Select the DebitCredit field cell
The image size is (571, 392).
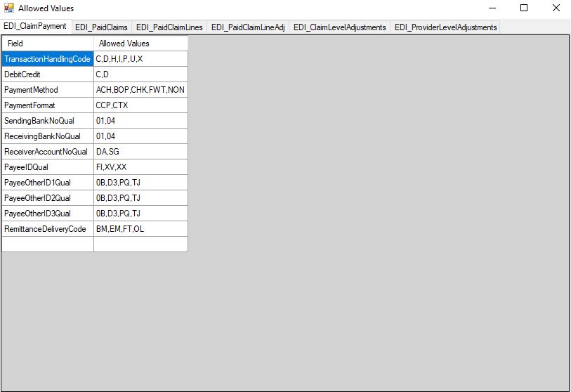[48, 74]
